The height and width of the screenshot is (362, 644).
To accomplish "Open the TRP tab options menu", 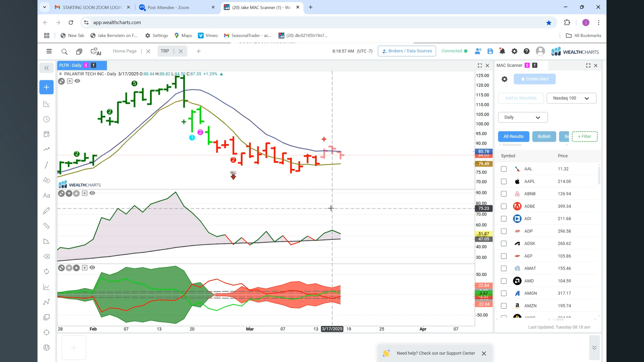I will click(174, 51).
